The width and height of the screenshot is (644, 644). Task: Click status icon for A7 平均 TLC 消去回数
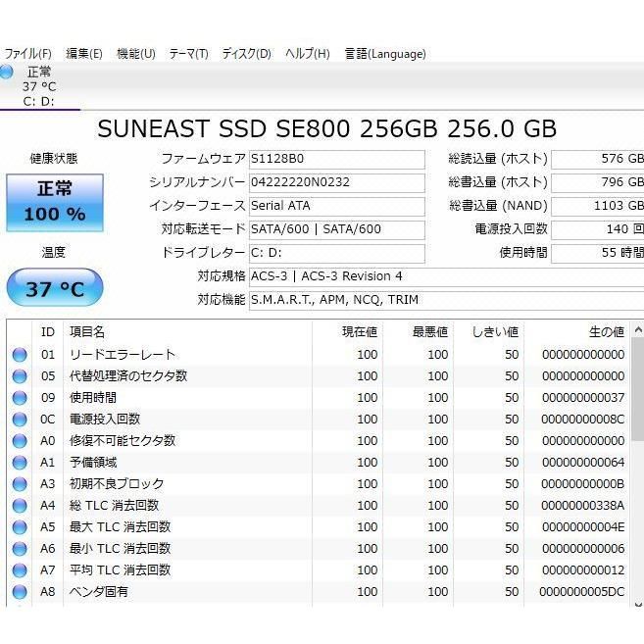pos(20,570)
